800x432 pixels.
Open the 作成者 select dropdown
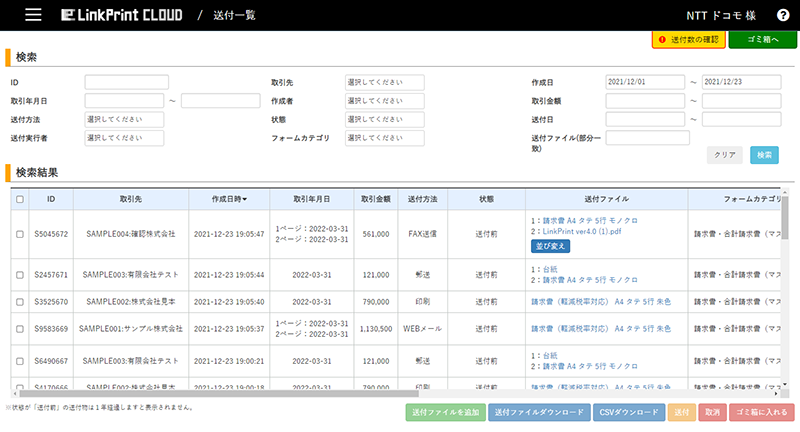point(385,101)
